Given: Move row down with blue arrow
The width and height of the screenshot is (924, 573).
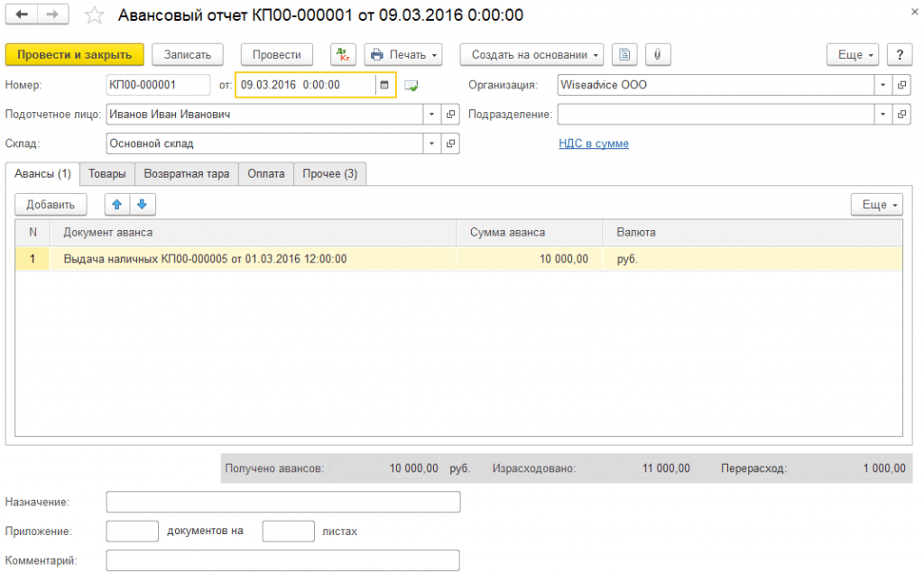Looking at the screenshot, I should click(142, 205).
